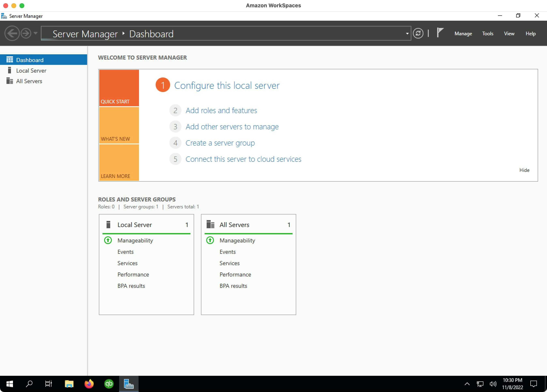The image size is (547, 392).
Task: Click the number 1 step circle
Action: tap(163, 85)
